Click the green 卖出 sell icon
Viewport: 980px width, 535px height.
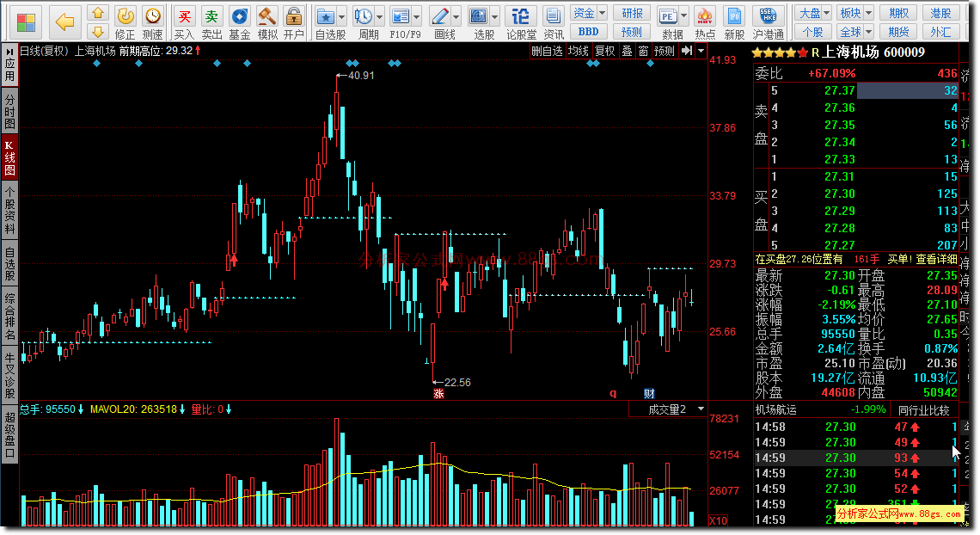tap(211, 16)
